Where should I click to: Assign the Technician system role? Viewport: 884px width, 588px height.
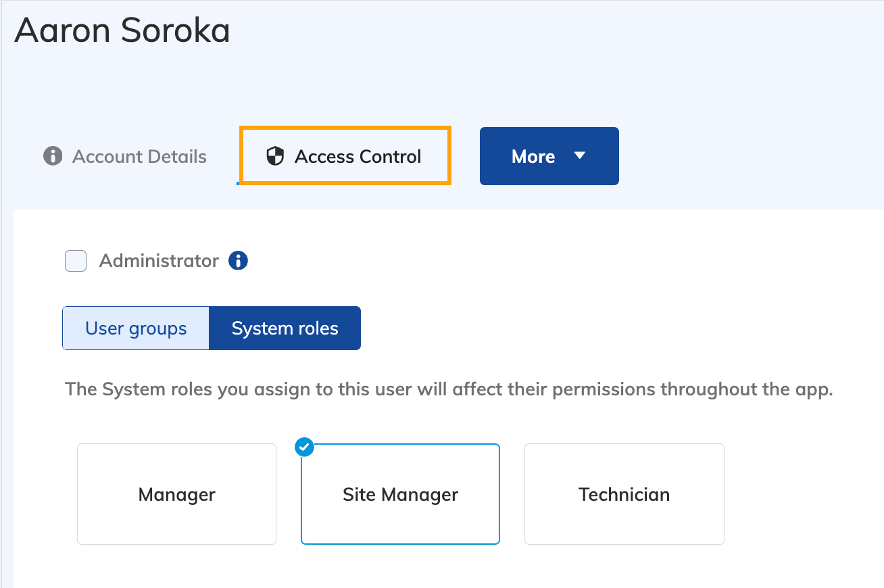[624, 494]
